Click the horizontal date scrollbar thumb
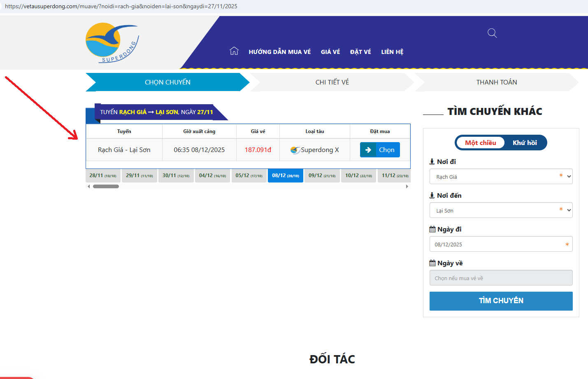The height and width of the screenshot is (379, 588). 106,187
